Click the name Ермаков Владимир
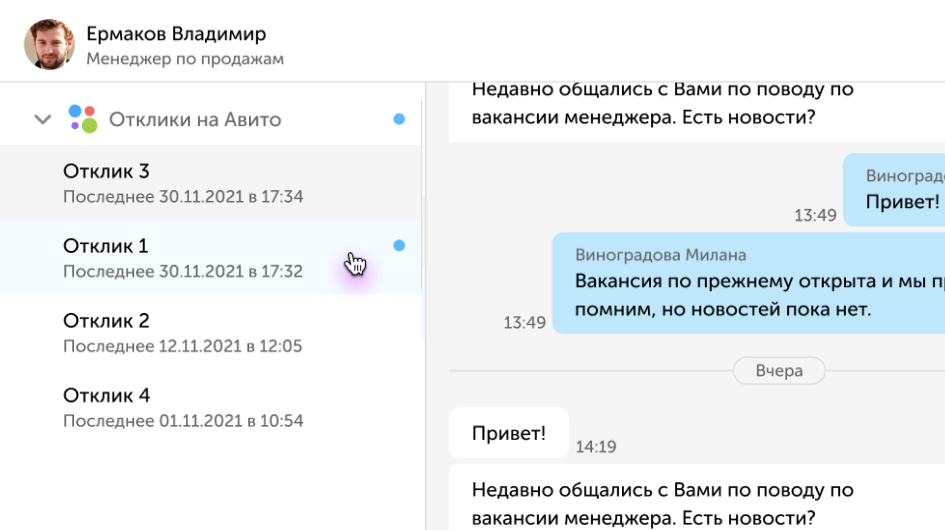Screen dimensions: 945x530 [176, 34]
